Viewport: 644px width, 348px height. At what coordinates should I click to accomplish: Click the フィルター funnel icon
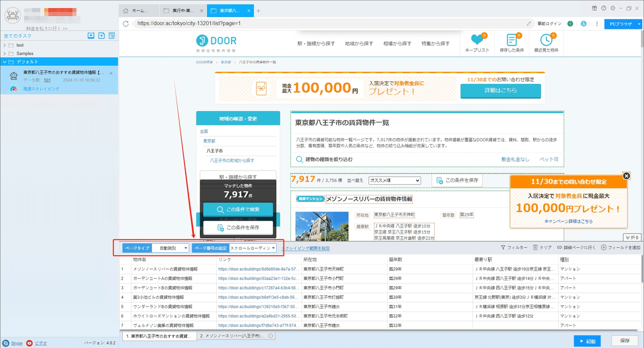(503, 248)
